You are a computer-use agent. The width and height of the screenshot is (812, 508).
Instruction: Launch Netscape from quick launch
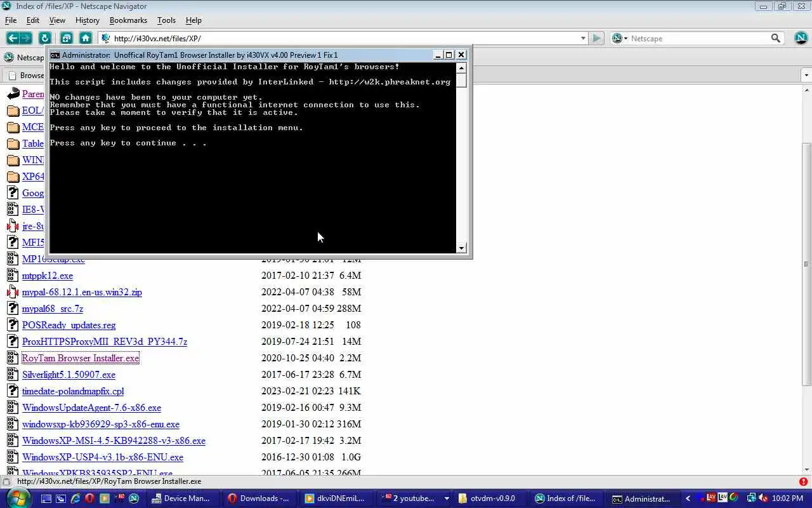(134, 499)
